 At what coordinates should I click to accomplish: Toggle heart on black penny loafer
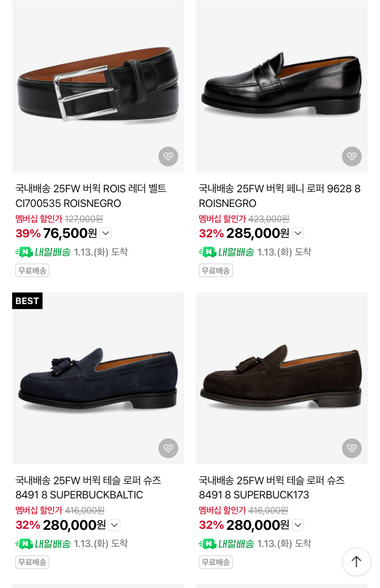click(352, 156)
